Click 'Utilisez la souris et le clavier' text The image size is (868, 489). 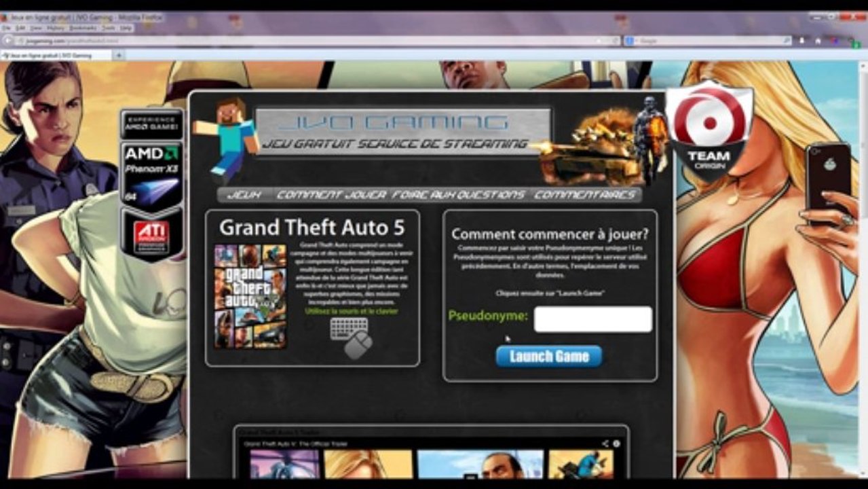click(352, 311)
